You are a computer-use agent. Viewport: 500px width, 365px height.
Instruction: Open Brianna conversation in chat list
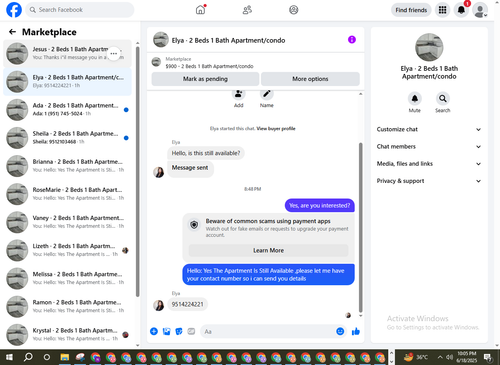pyautogui.click(x=67, y=166)
